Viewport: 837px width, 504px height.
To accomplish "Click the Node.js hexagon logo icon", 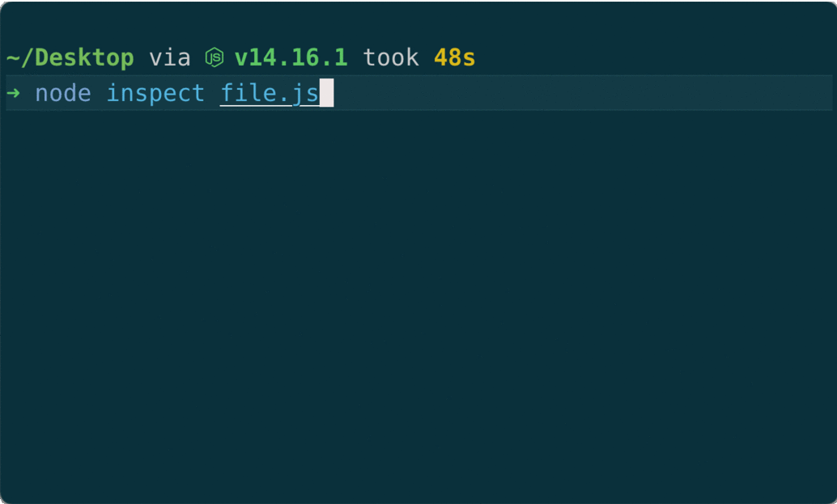I will pos(214,57).
